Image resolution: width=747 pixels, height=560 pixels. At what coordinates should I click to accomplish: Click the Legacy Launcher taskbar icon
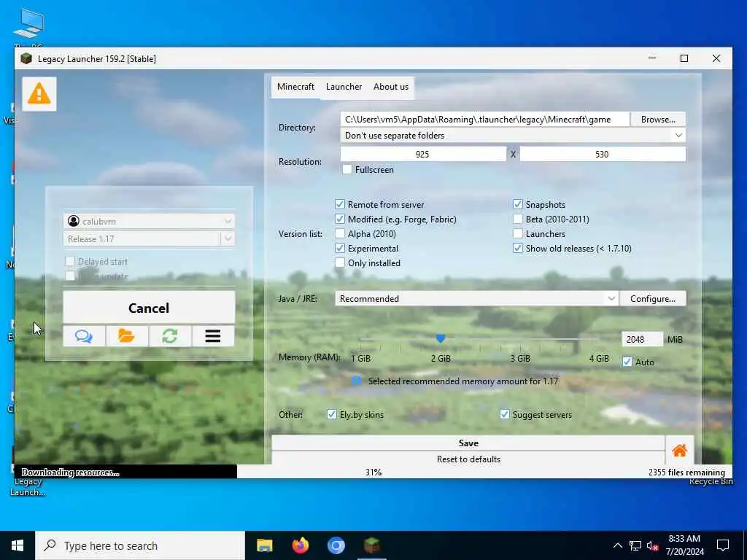371,545
